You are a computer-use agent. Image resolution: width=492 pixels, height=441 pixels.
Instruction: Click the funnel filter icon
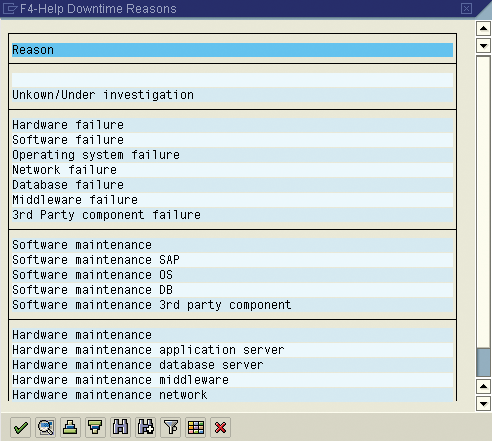(171, 427)
